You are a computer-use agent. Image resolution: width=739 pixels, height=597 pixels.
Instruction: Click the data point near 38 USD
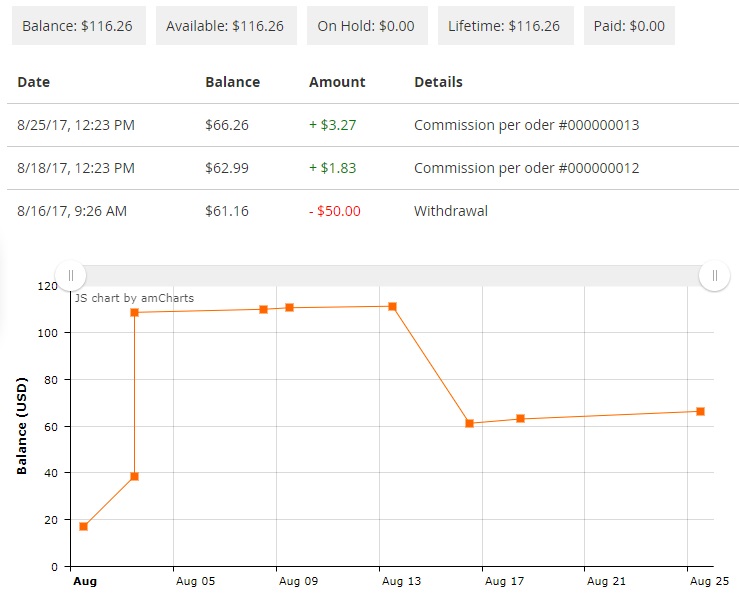[134, 476]
